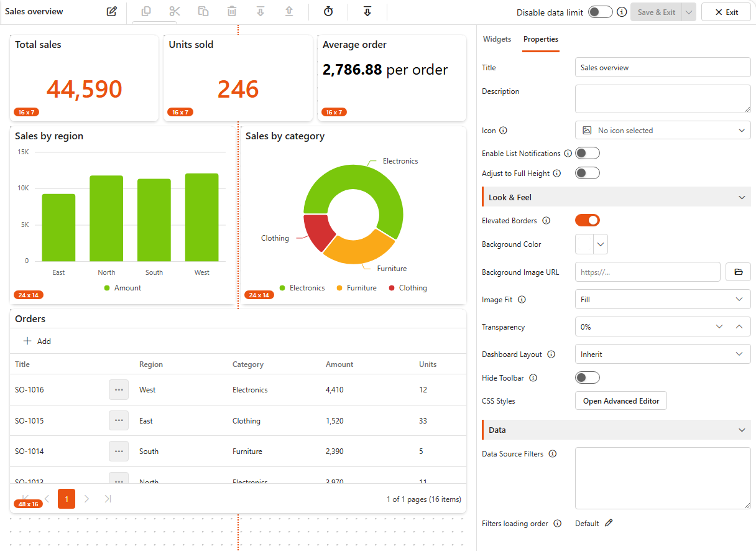Click the edit pencil icon beside Sales overview
756x551 pixels.
pos(112,11)
